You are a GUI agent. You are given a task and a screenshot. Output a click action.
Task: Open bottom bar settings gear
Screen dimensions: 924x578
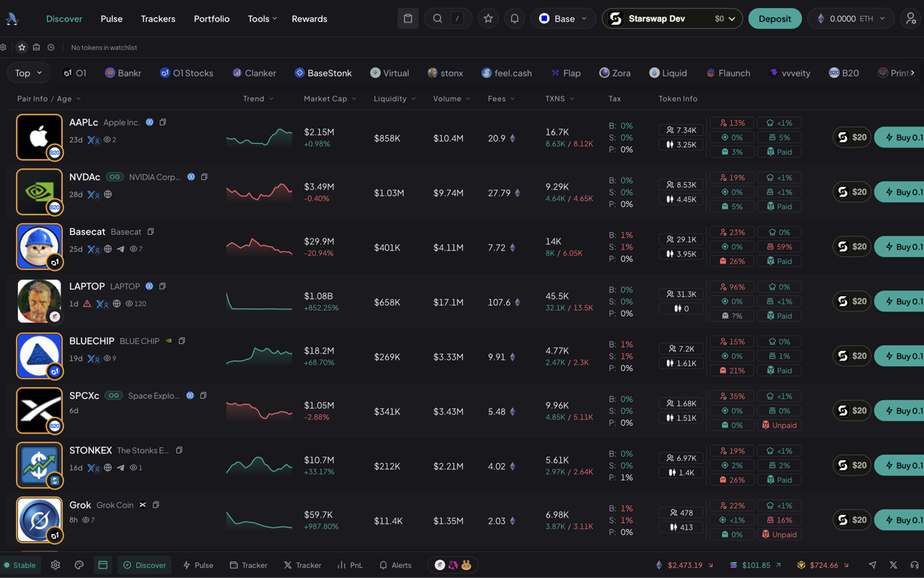[x=56, y=565]
